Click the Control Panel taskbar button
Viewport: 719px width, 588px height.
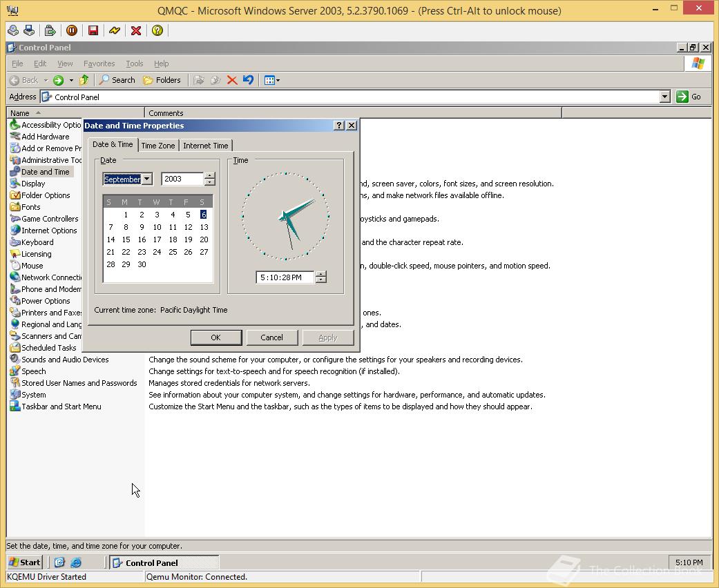pos(164,562)
